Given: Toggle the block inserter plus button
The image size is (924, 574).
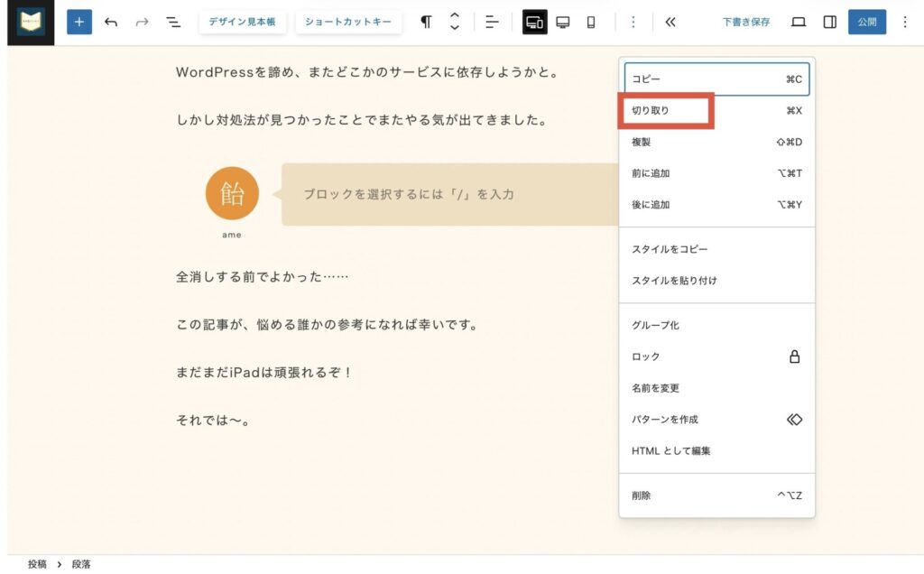Looking at the screenshot, I should click(x=79, y=22).
